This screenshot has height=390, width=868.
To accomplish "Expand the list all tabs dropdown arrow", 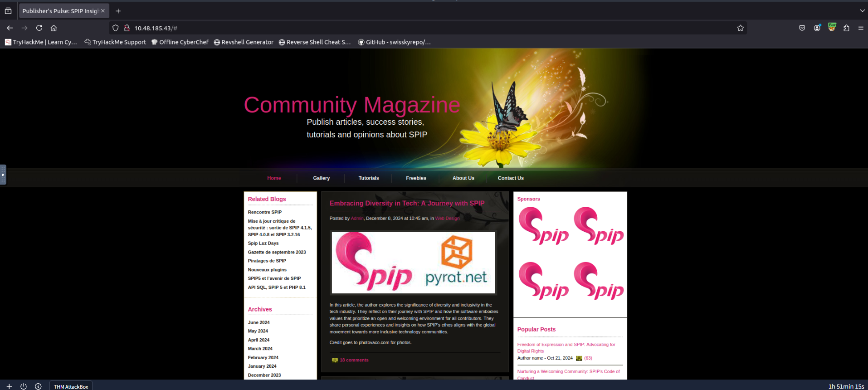I will (862, 11).
